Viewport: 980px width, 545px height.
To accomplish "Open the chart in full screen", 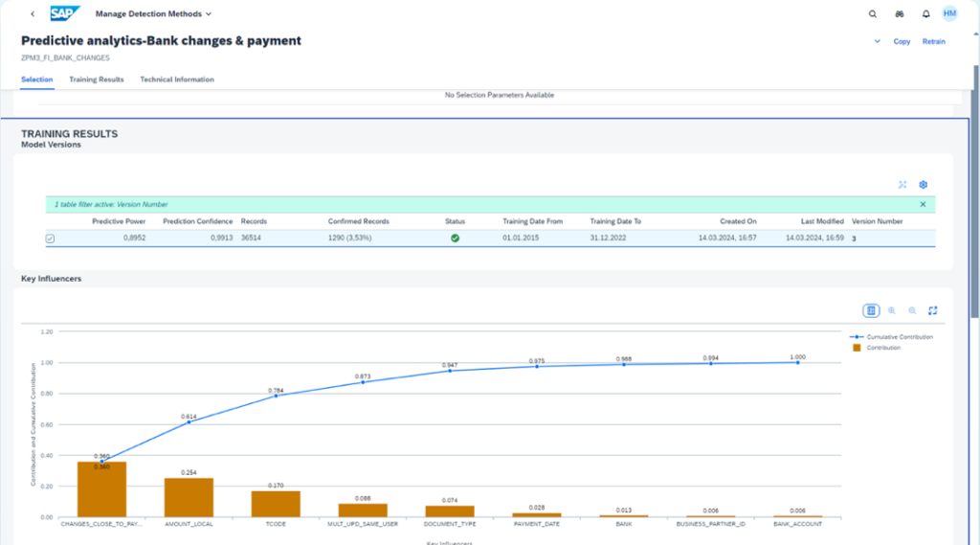I will click(x=932, y=310).
